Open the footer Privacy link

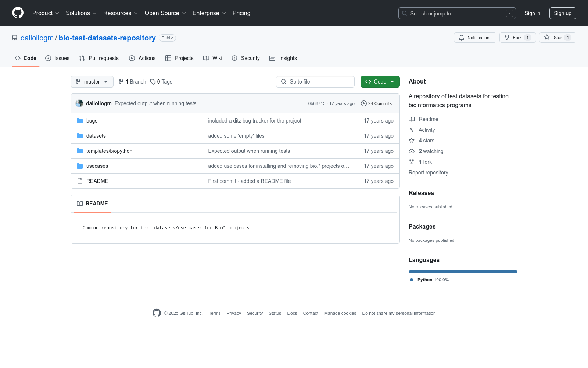(234, 313)
